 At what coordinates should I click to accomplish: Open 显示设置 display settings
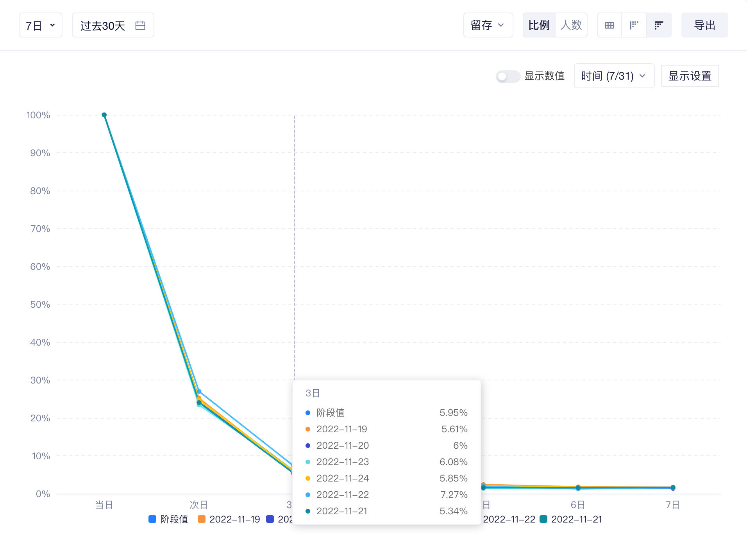(690, 76)
